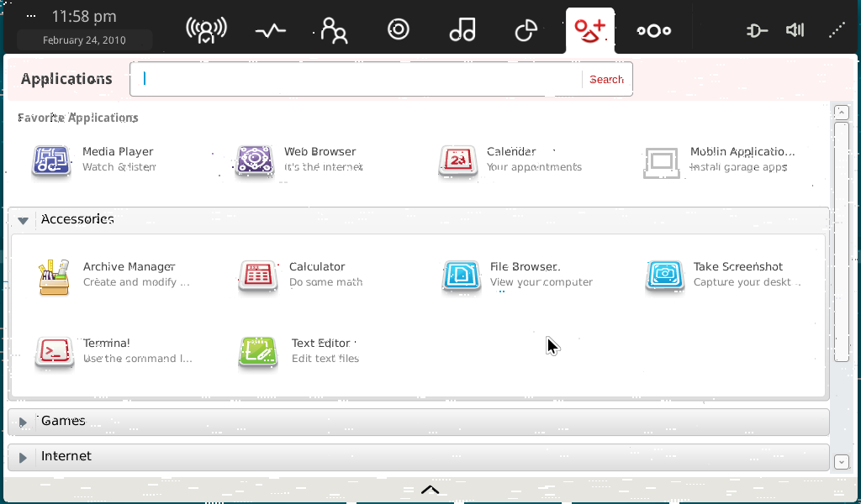Launch the Calculator icon

click(x=257, y=276)
